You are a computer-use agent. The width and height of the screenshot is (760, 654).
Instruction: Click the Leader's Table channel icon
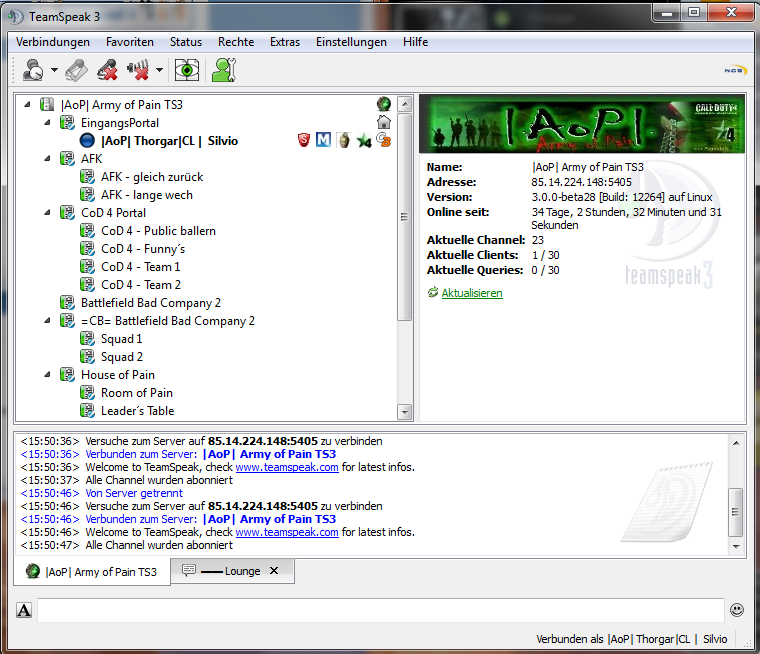tap(87, 411)
